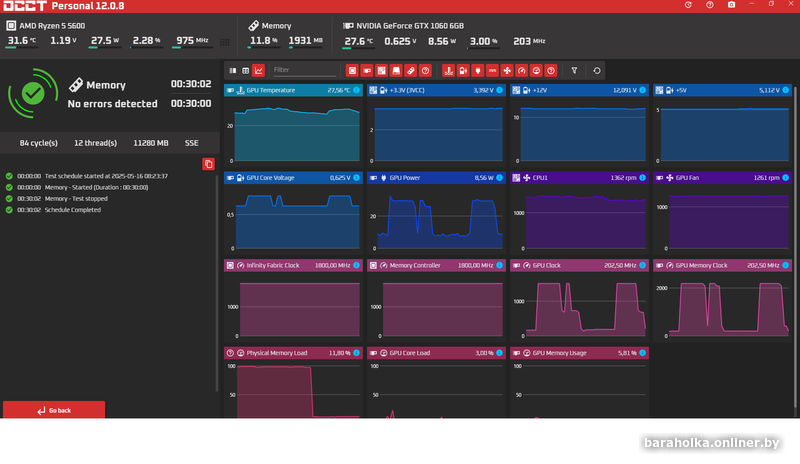Image resolution: width=800 pixels, height=464 pixels.
Task: Click the clock speedometer filter icon
Action: [x=521, y=70]
